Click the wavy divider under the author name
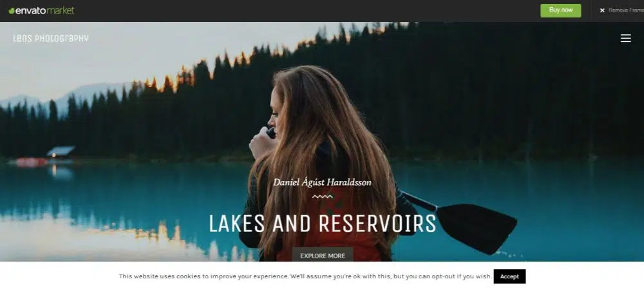644x288 pixels. (323, 197)
